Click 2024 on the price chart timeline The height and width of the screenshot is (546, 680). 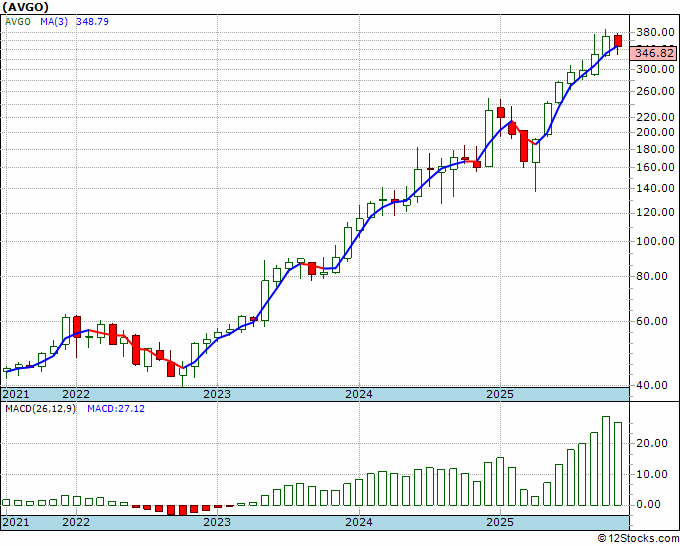pos(359,395)
